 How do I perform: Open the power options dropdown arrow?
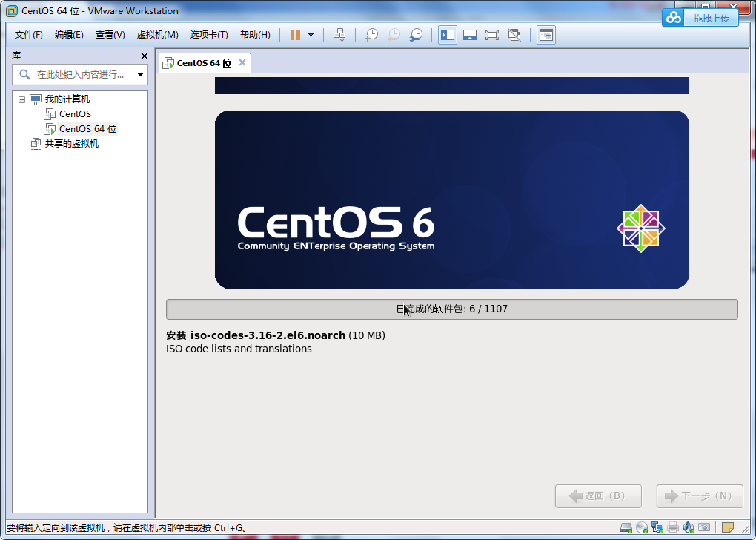point(311,35)
